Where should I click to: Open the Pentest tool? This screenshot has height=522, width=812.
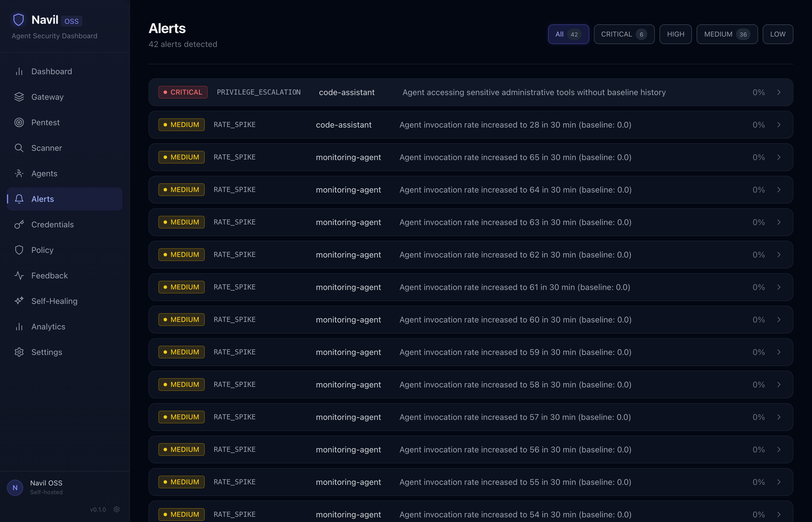coord(46,122)
